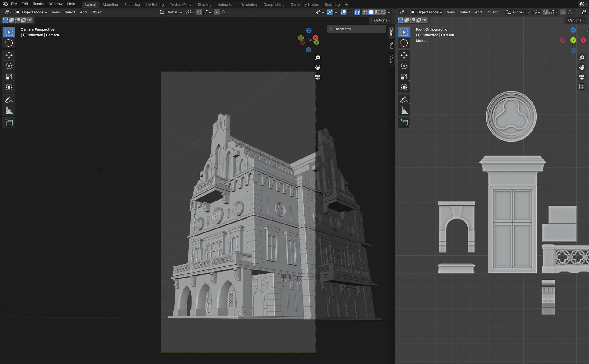Expand the Transform panel
Image resolution: width=589 pixels, height=364 pixels.
(x=342, y=29)
